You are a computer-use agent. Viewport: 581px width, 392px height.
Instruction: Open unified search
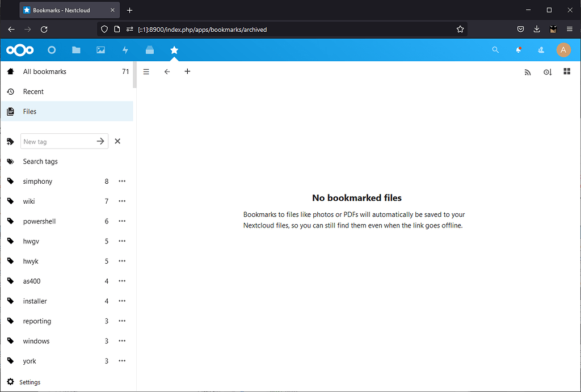click(495, 50)
